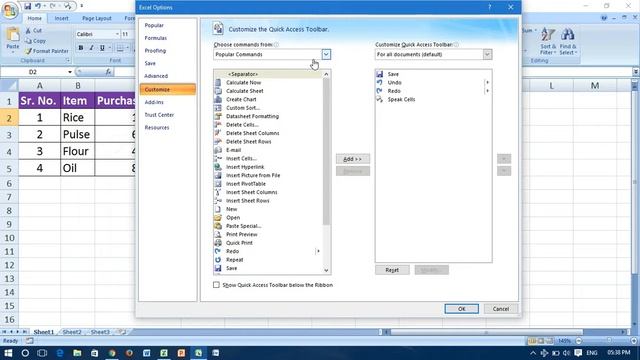Toggle Bold formatting in the ribbon

point(81,48)
